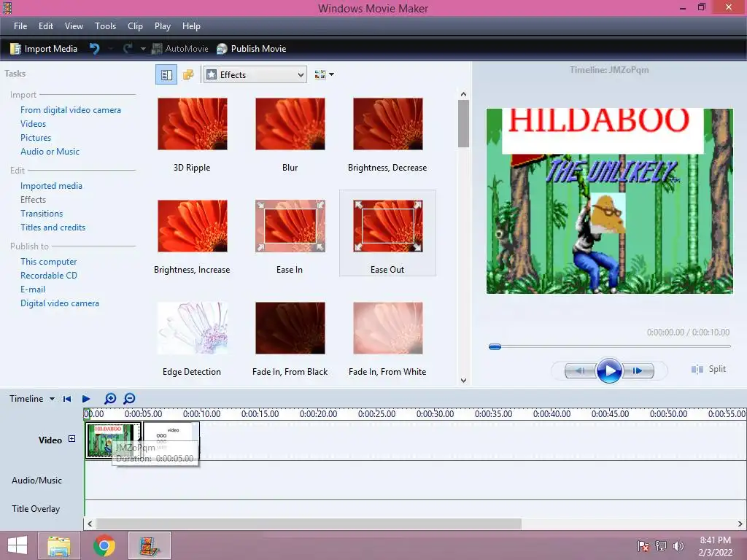The width and height of the screenshot is (747, 560).
Task: Open the View menu
Action: click(74, 26)
